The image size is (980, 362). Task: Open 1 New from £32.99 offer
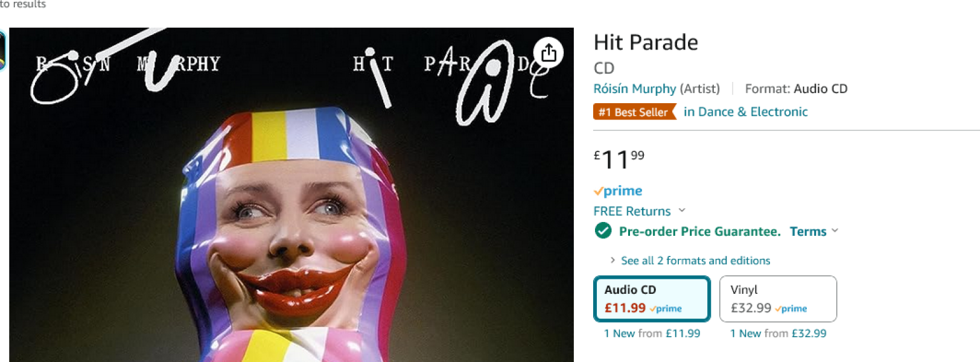pyautogui.click(x=778, y=333)
